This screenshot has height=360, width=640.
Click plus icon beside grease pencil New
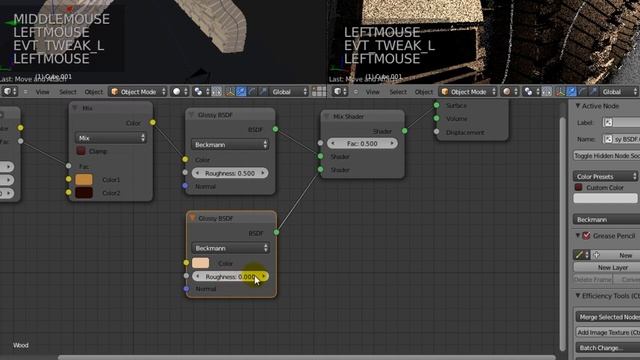click(x=596, y=255)
